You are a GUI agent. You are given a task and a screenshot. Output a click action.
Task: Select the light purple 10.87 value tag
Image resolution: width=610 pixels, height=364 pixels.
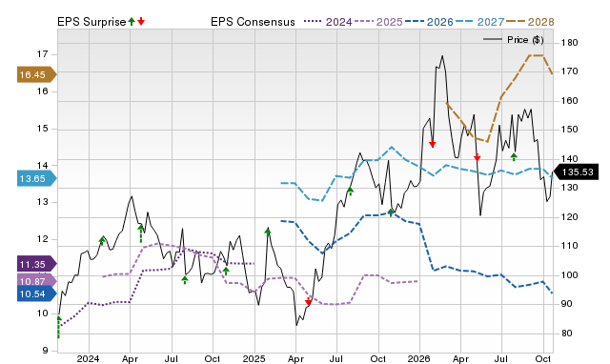coord(36,281)
